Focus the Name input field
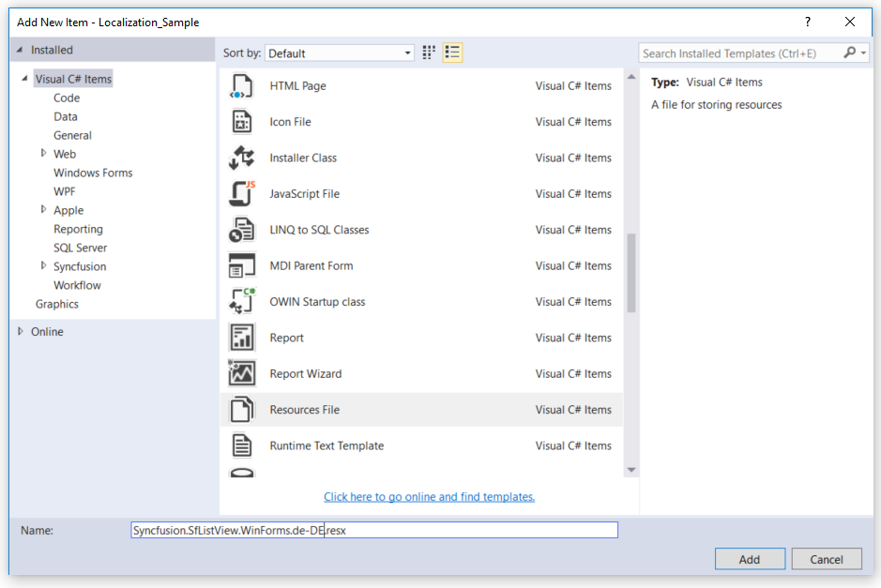The height and width of the screenshot is (588, 881). pos(374,530)
